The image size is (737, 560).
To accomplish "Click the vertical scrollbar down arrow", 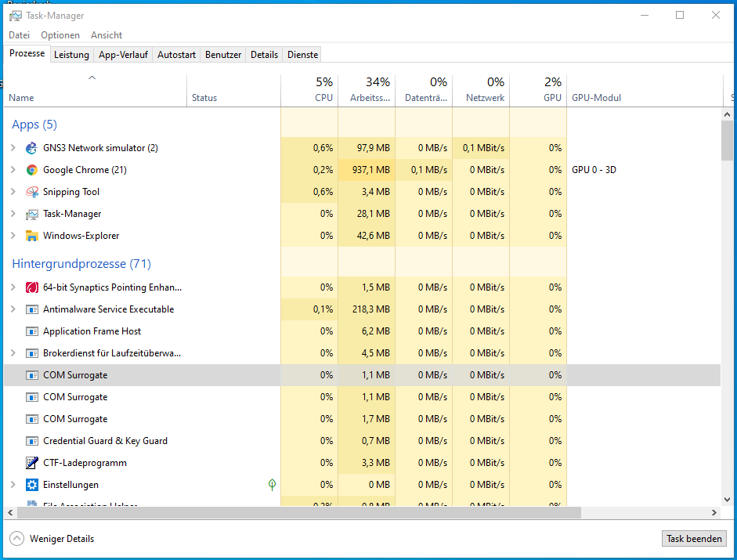I will (727, 500).
